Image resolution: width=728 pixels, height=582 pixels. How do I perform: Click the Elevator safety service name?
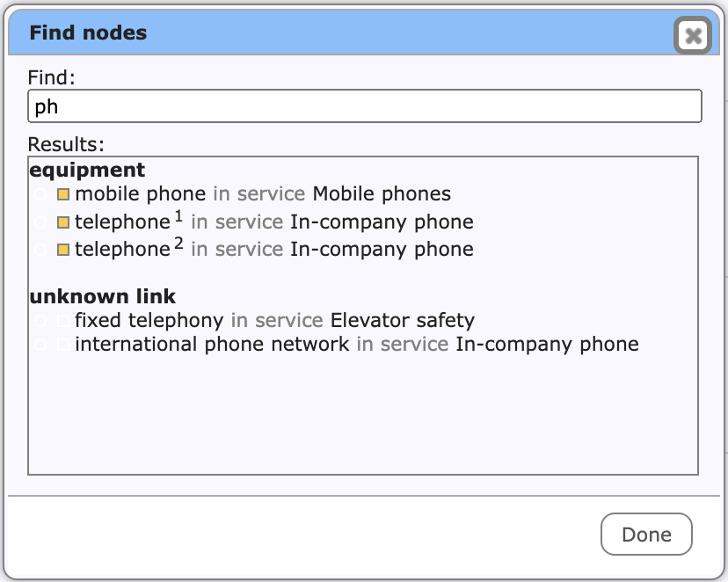(403, 320)
